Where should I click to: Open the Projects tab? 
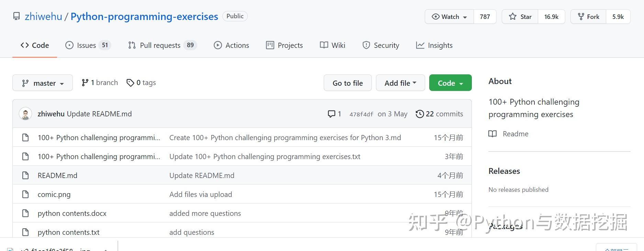pyautogui.click(x=285, y=45)
